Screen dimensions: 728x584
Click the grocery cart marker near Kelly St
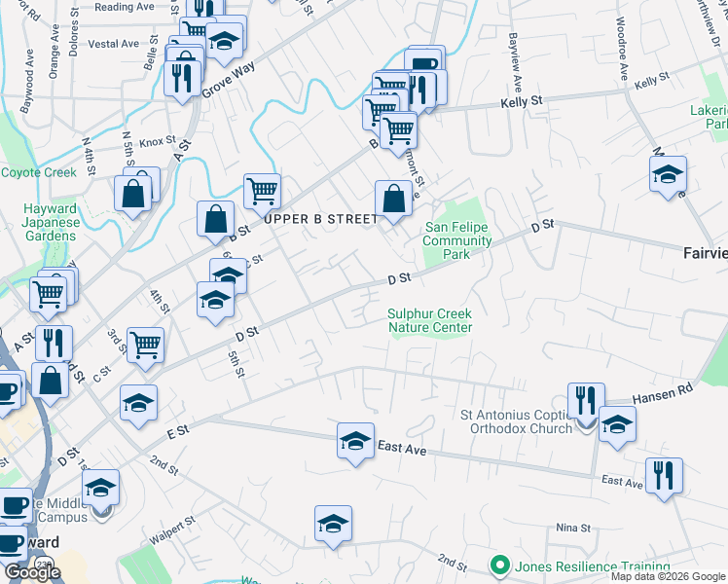coord(398,133)
